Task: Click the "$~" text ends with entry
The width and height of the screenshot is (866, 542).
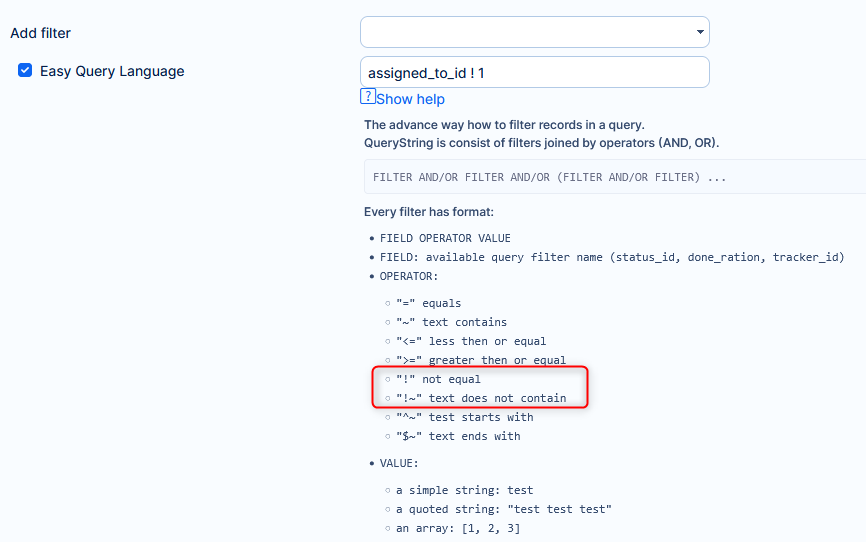Action: (458, 436)
